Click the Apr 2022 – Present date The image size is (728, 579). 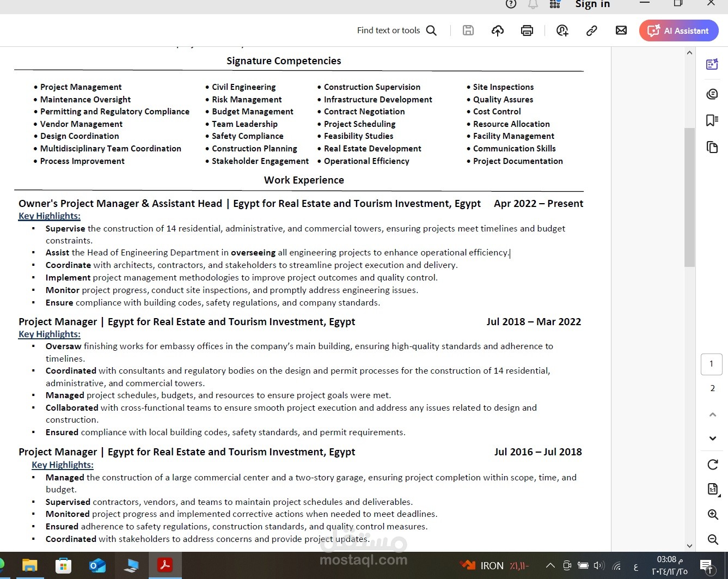coord(539,204)
